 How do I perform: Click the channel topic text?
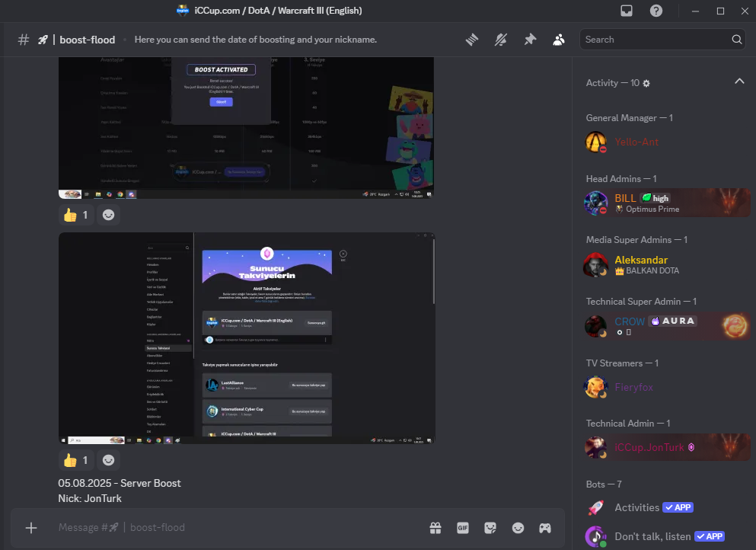[x=256, y=40]
